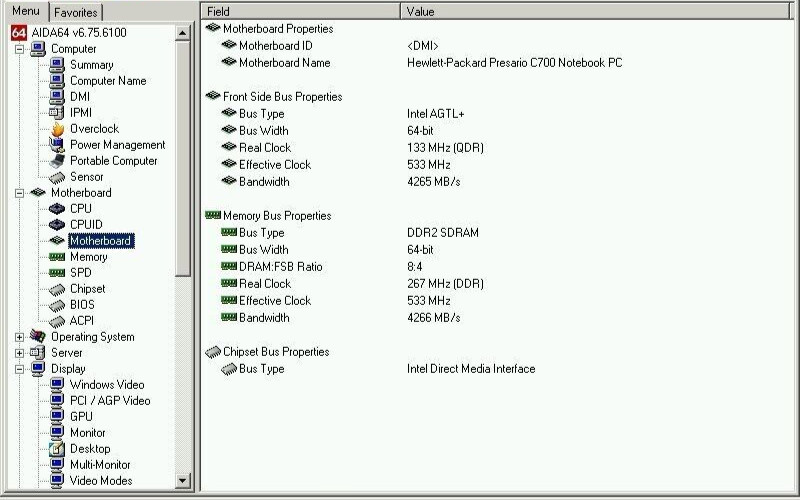Click the Windows Video icon

(57, 385)
